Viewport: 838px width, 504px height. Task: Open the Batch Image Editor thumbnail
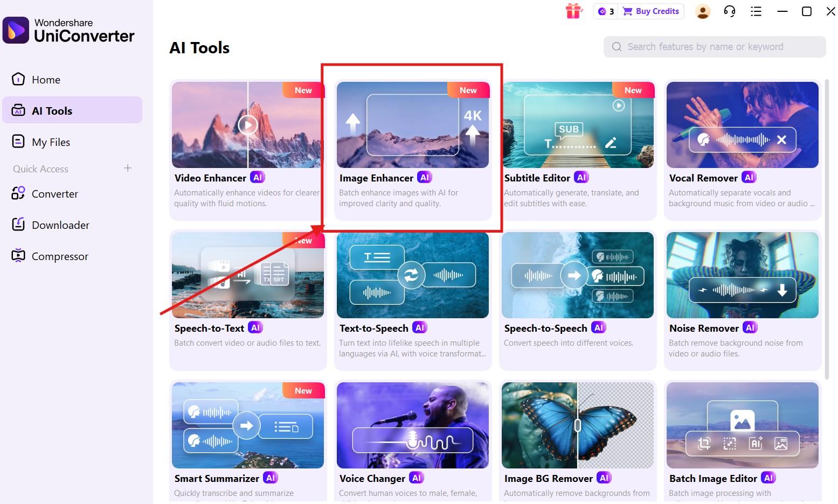pos(743,425)
